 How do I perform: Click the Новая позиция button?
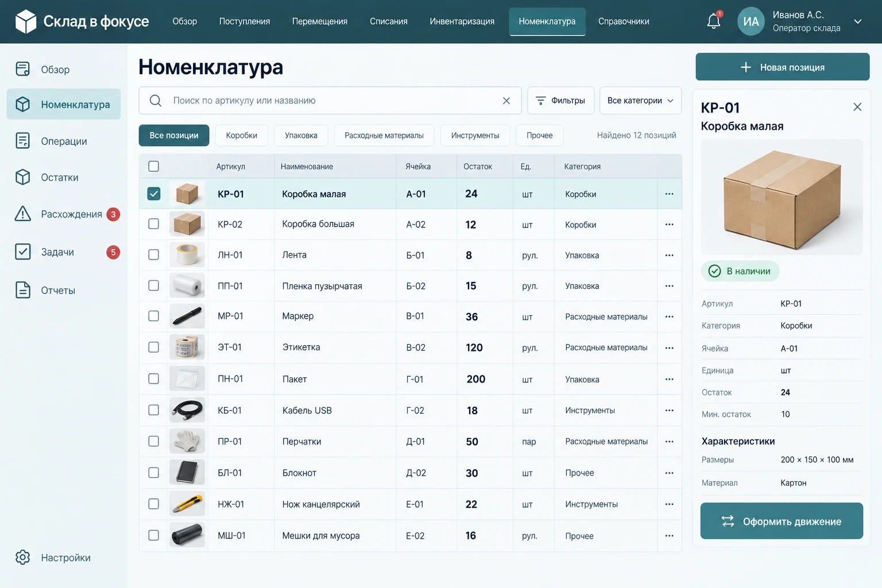click(783, 67)
